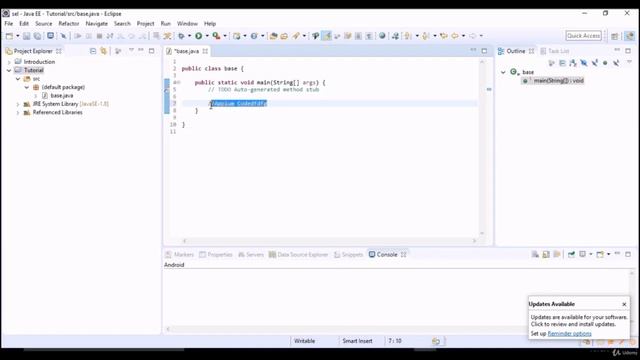
Task: Open the Display Selected Console dropdown
Action: [x=591, y=254]
